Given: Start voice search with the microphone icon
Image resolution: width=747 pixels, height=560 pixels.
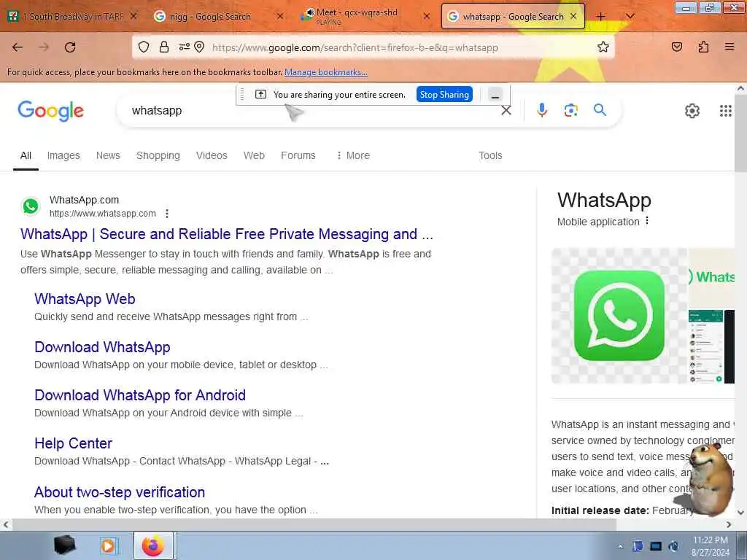Looking at the screenshot, I should 542,111.
